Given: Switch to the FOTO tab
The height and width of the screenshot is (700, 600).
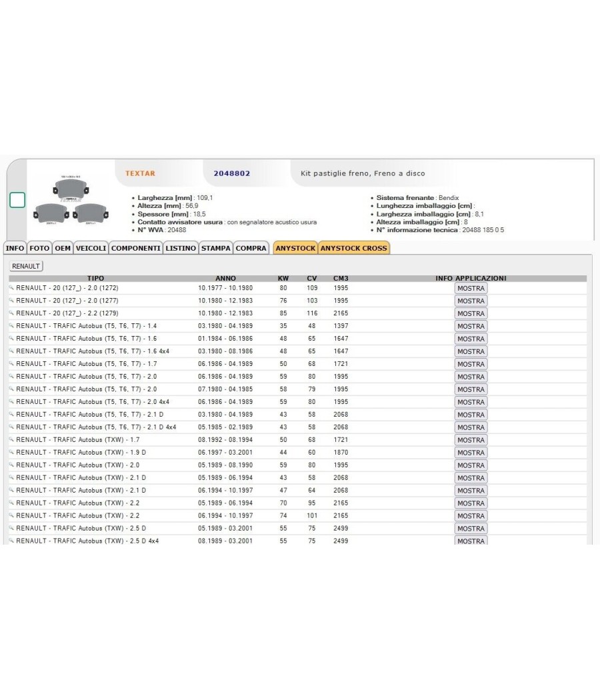Looking at the screenshot, I should pyautogui.click(x=39, y=248).
